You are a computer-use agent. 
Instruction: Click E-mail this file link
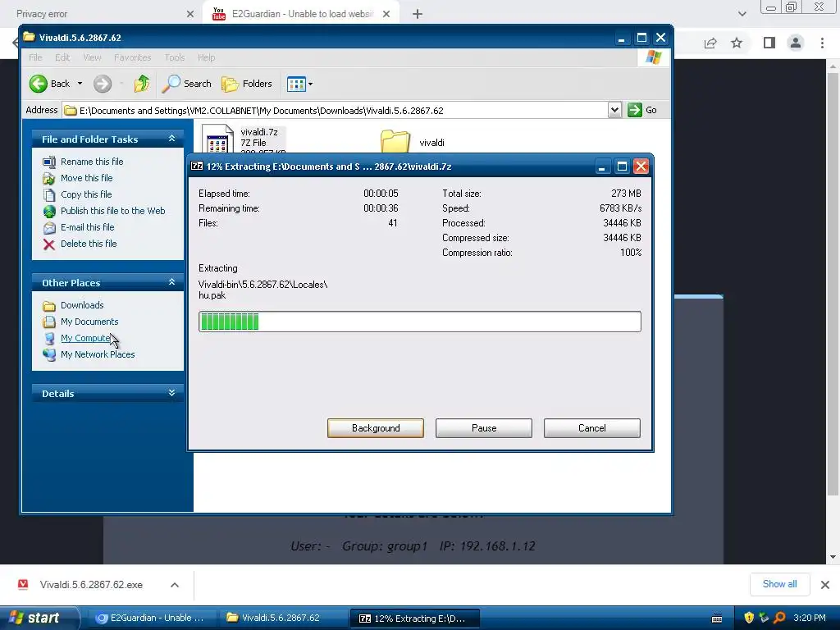point(87,227)
